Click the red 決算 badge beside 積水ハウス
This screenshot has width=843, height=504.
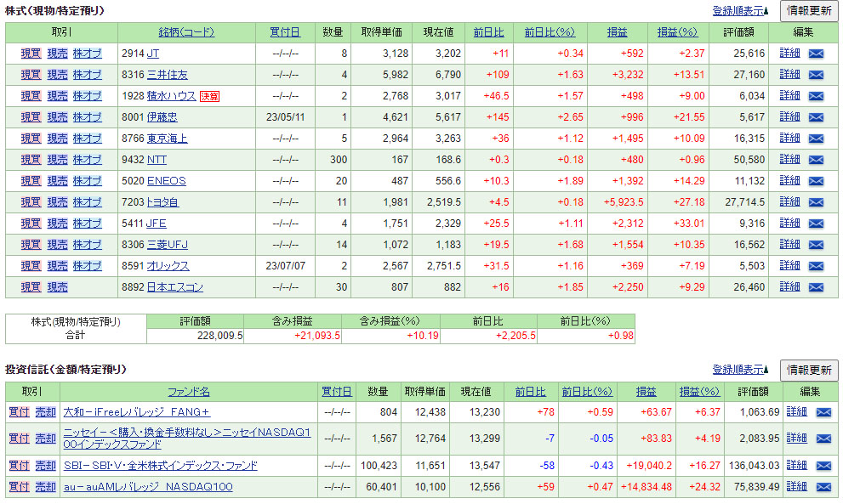coord(209,96)
